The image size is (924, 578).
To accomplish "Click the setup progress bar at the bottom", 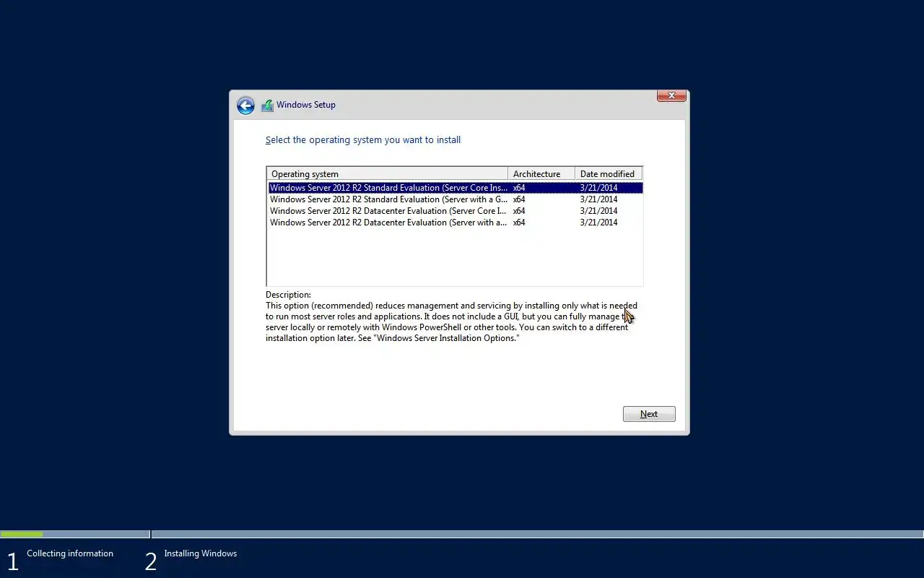I will [x=462, y=535].
